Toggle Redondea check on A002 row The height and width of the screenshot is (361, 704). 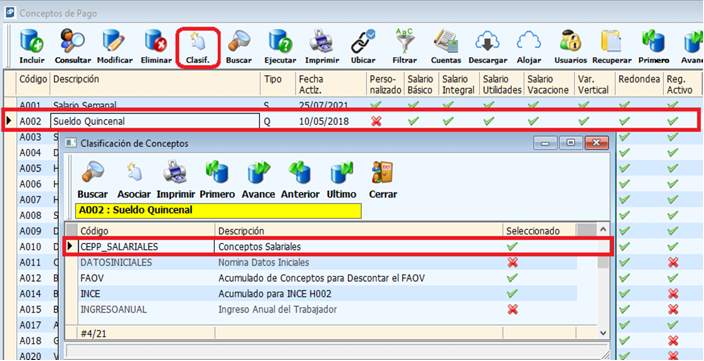pos(624,121)
